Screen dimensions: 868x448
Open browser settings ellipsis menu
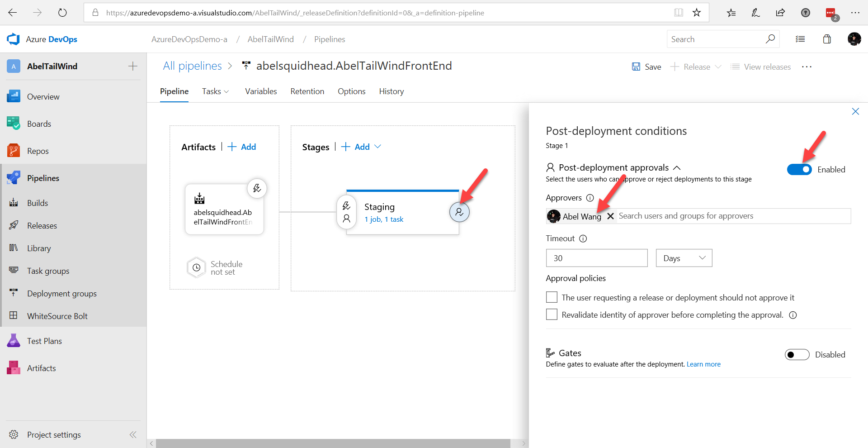click(855, 13)
